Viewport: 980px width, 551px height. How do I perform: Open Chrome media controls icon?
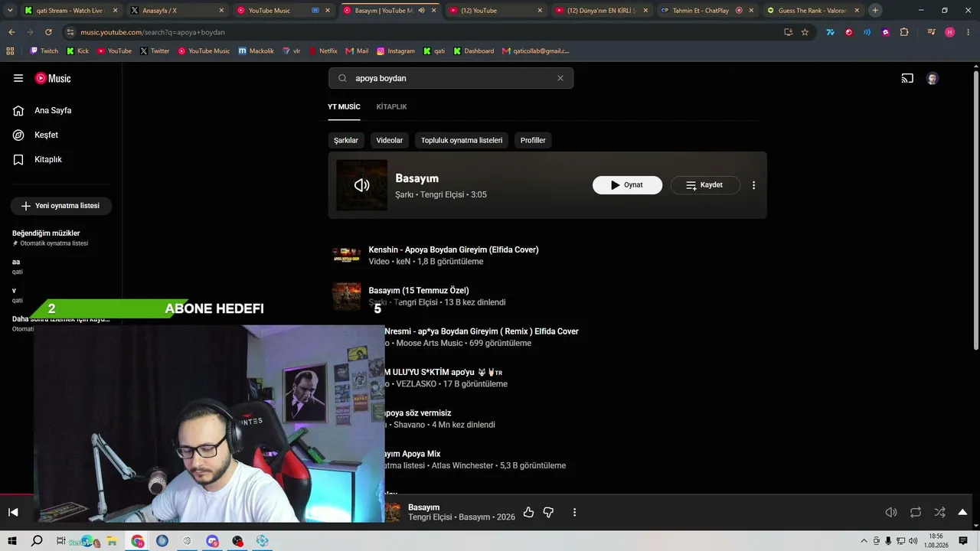tap(931, 32)
